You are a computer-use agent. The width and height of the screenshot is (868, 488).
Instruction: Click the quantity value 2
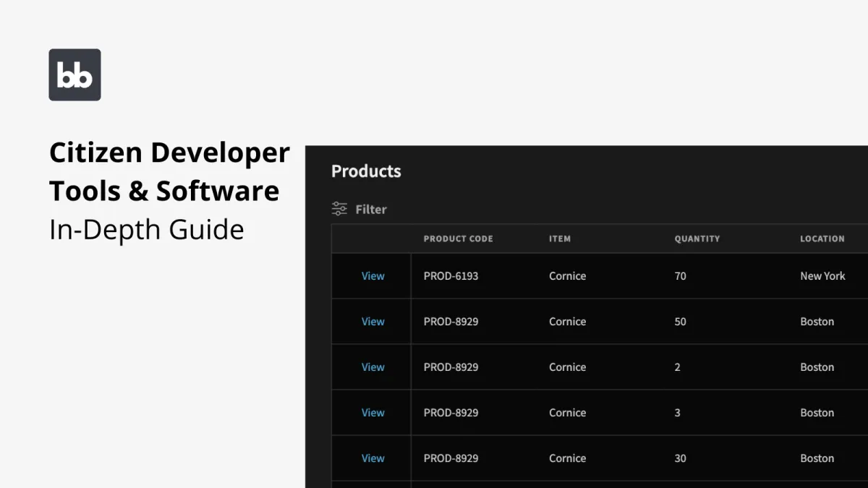(677, 367)
